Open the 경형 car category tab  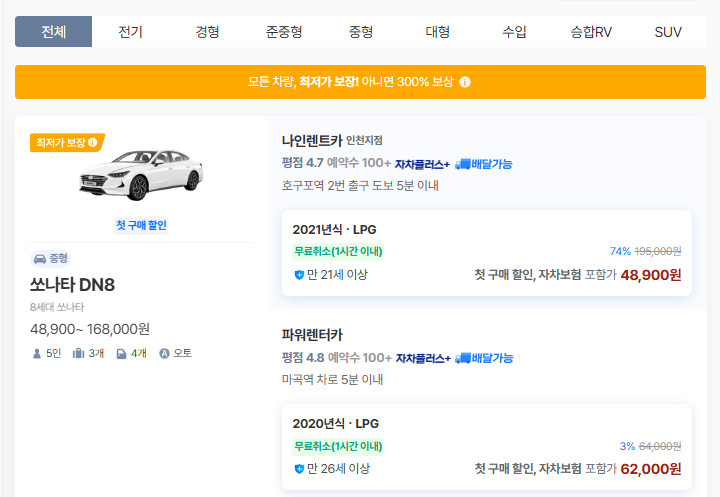click(x=207, y=32)
